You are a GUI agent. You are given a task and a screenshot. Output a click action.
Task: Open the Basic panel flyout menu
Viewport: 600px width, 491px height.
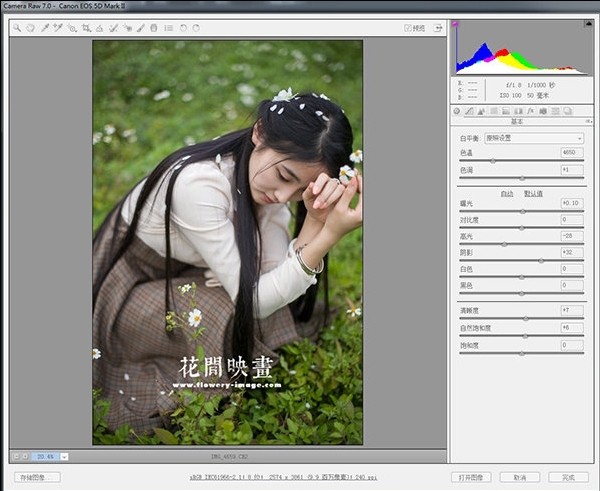[x=587, y=122]
